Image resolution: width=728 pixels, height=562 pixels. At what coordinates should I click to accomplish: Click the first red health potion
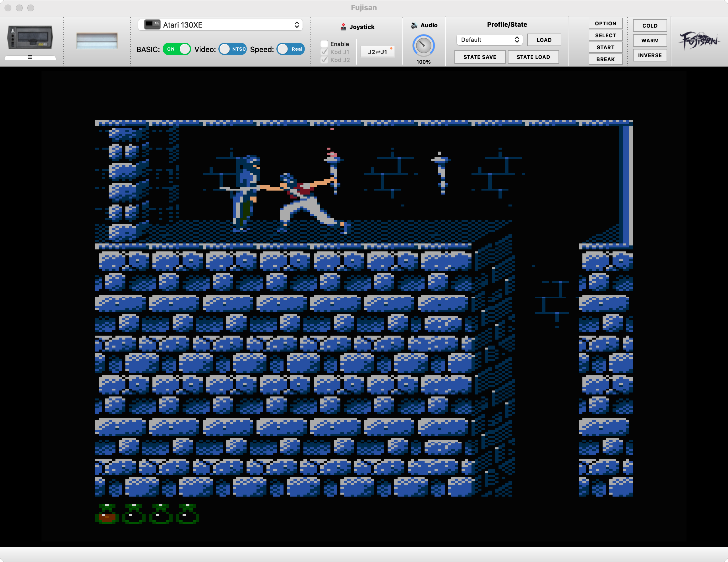[107, 514]
